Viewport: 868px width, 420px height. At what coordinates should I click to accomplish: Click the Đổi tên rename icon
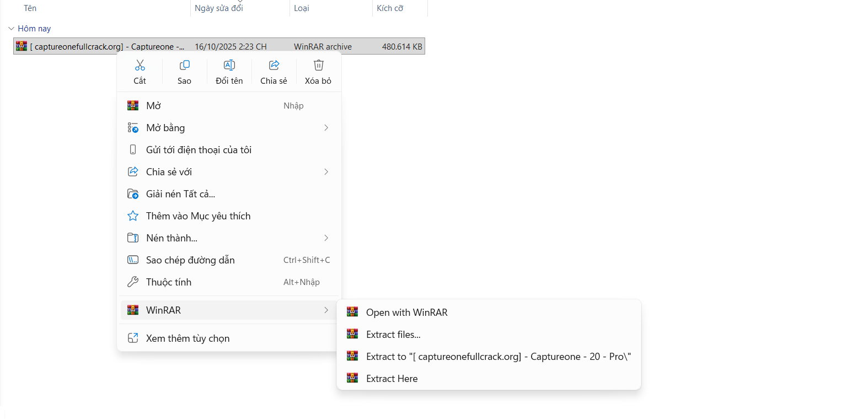click(x=229, y=66)
